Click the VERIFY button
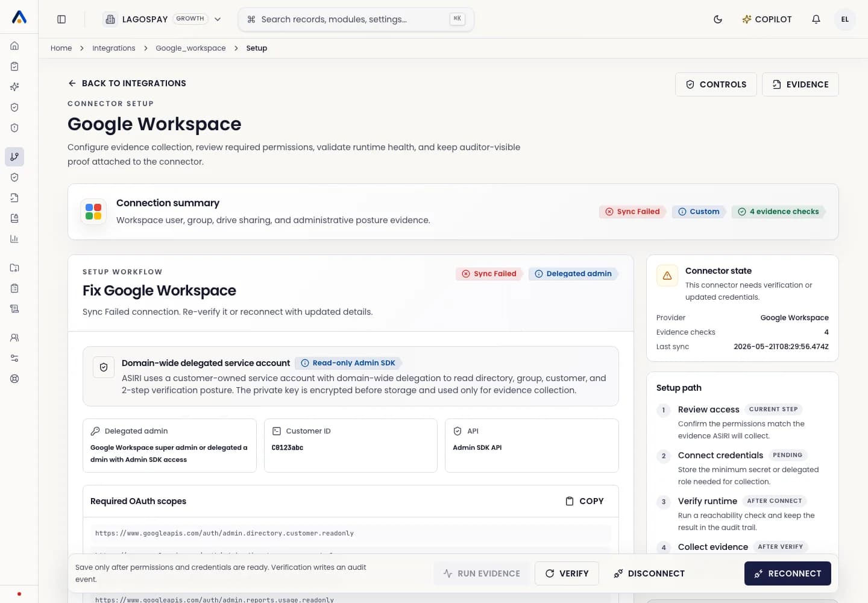The height and width of the screenshot is (603, 868). coord(567,573)
